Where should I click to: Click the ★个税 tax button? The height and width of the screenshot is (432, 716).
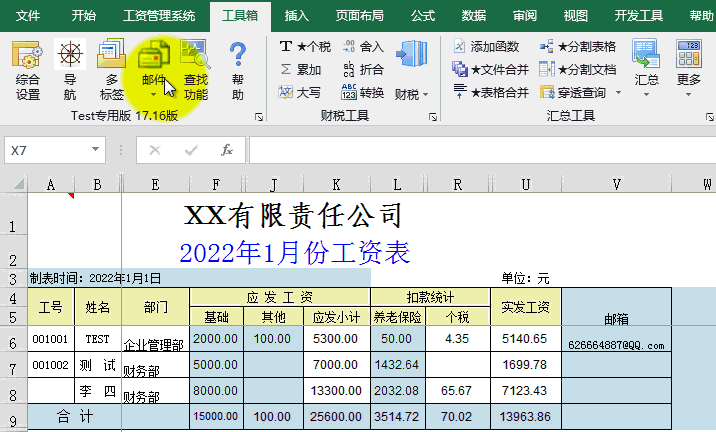(305, 46)
